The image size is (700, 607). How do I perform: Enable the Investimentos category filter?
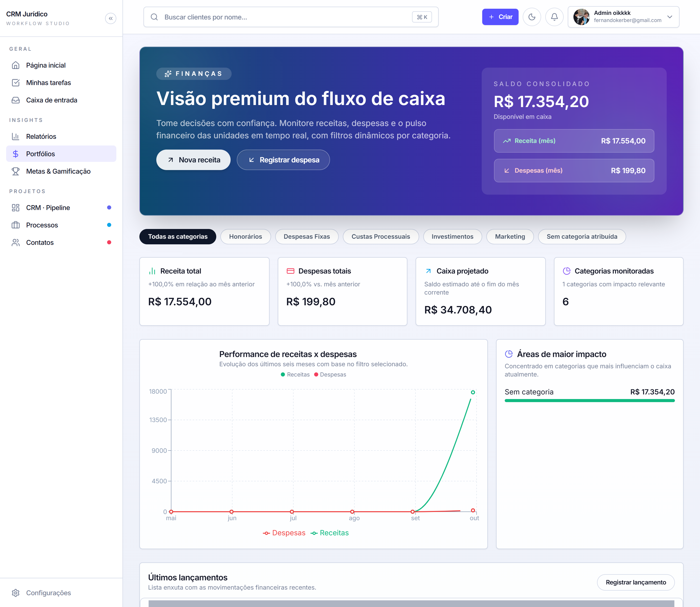452,236
